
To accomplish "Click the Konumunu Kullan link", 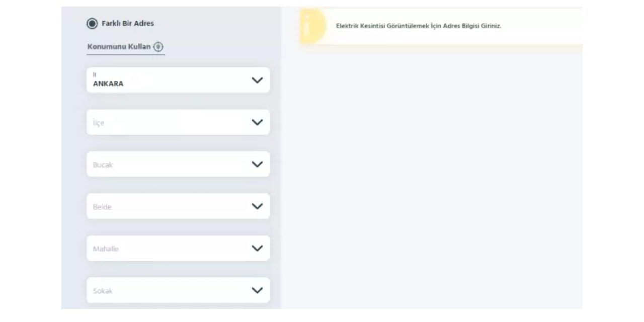I will click(119, 47).
